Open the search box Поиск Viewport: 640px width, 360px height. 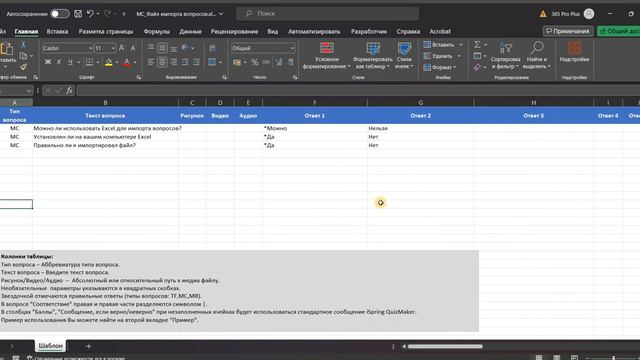(327, 13)
